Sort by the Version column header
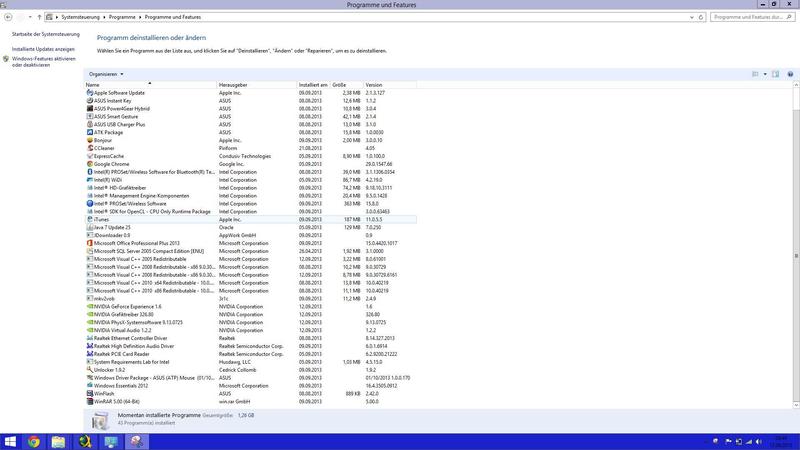This screenshot has width=800, height=450. click(390, 85)
